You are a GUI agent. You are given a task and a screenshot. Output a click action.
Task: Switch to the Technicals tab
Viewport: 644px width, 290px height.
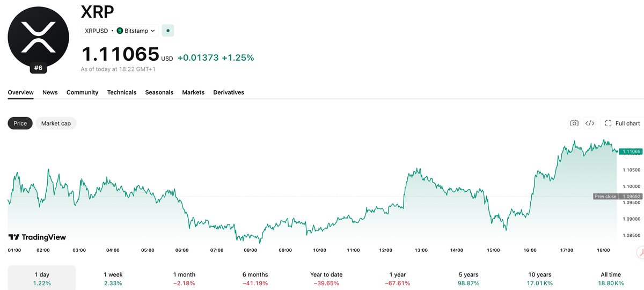[x=122, y=92]
